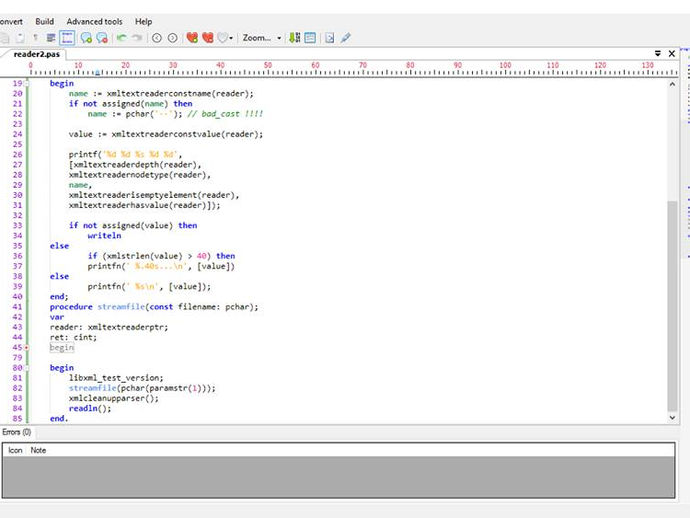Screen dimensions: 690x518
Task: Click 'libxml_test_version;' on line 81
Action: point(116,378)
